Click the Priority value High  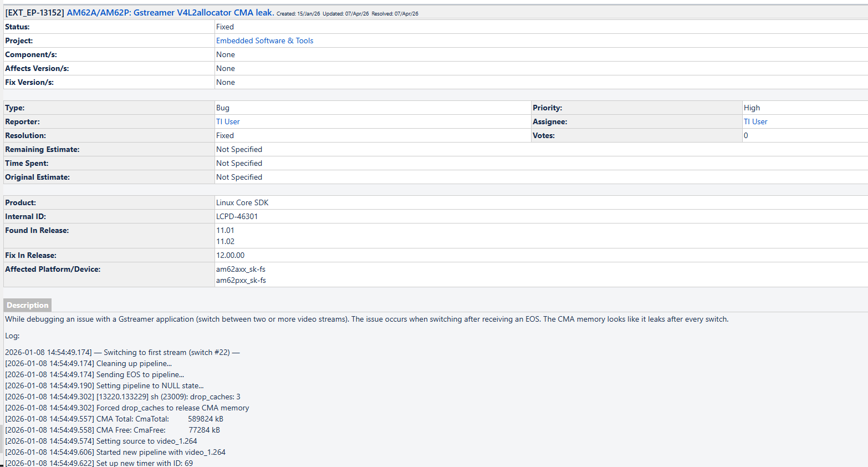pyautogui.click(x=752, y=108)
